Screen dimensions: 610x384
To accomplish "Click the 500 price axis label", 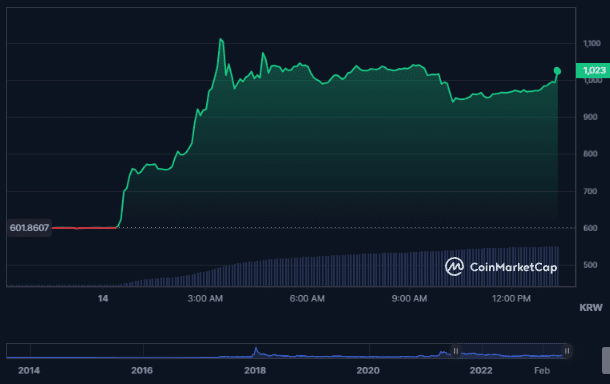I will tap(590, 265).
